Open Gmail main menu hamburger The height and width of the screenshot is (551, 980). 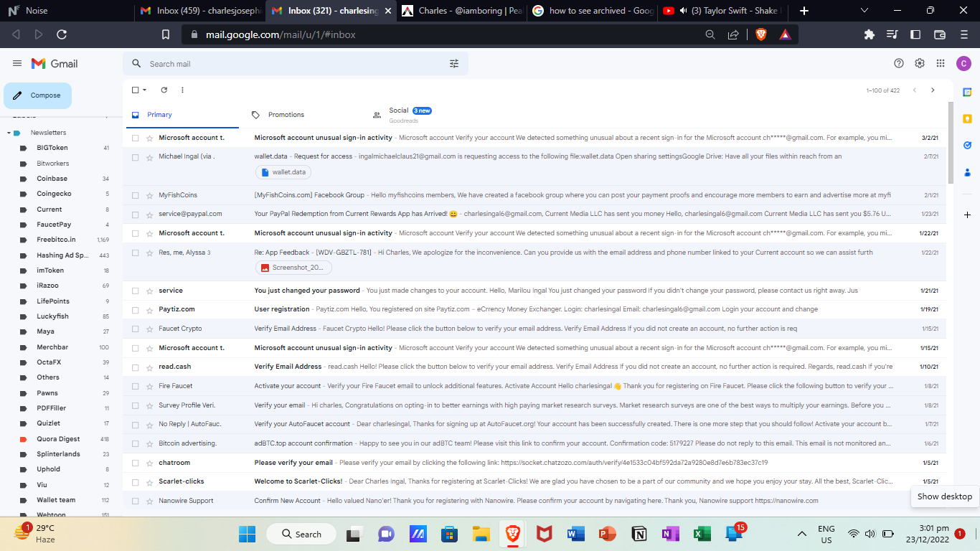17,64
